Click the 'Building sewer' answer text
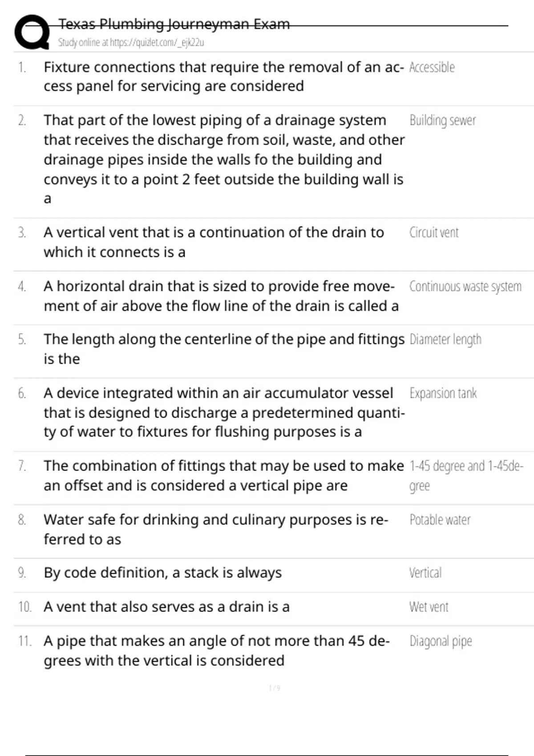Image resolution: width=534 pixels, height=756 pixels. (x=442, y=121)
